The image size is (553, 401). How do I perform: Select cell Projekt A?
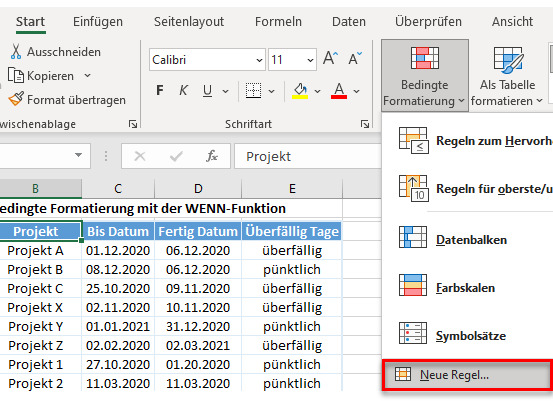[x=41, y=250]
